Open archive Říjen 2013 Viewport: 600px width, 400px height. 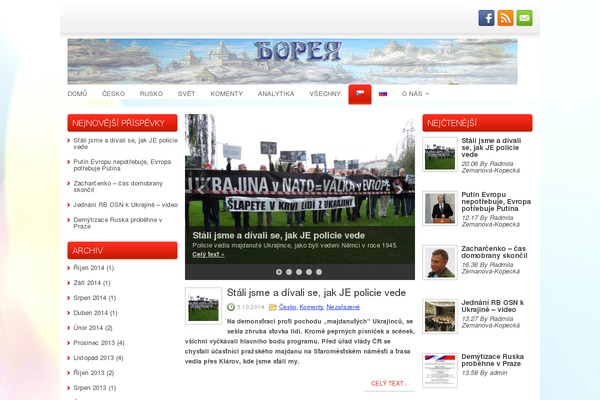tap(94, 372)
